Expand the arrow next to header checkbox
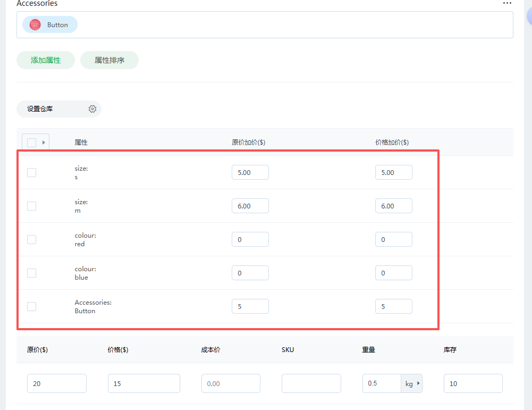 coord(44,143)
